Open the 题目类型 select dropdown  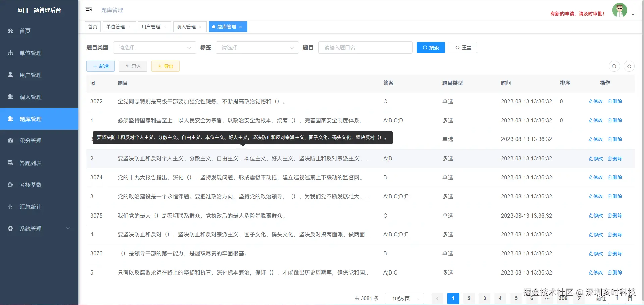coord(155,48)
